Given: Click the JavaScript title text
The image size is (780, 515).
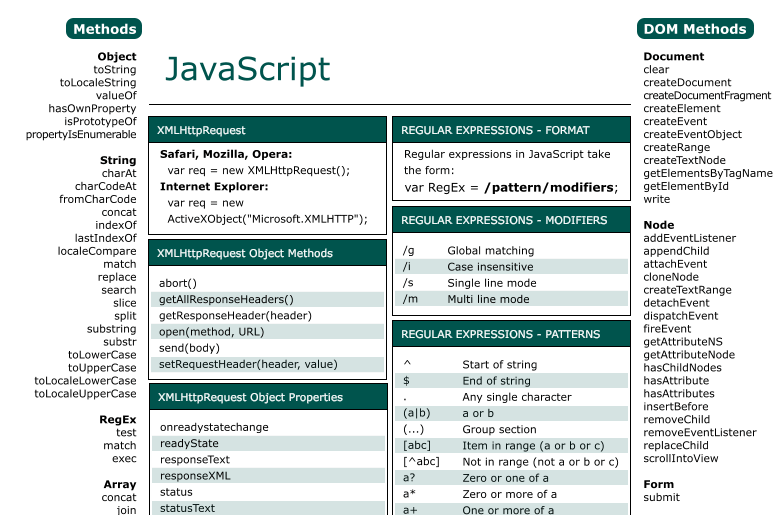Looking at the screenshot, I should [x=248, y=69].
